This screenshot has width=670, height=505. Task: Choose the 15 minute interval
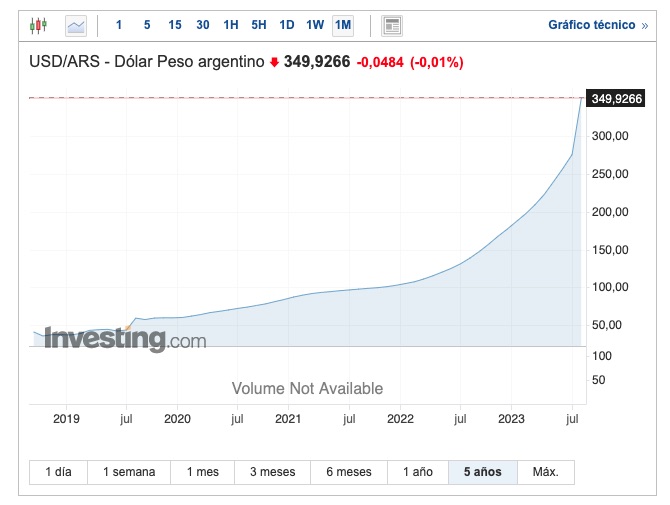click(x=175, y=24)
